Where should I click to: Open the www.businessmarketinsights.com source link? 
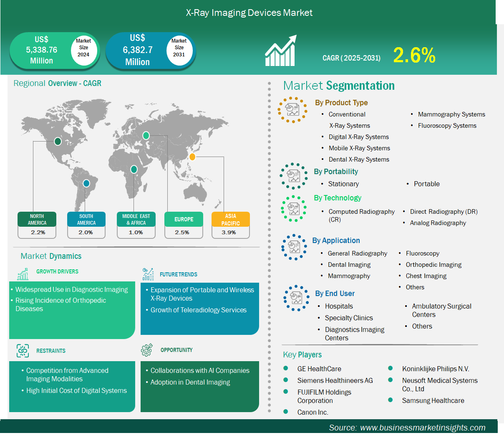422,428
